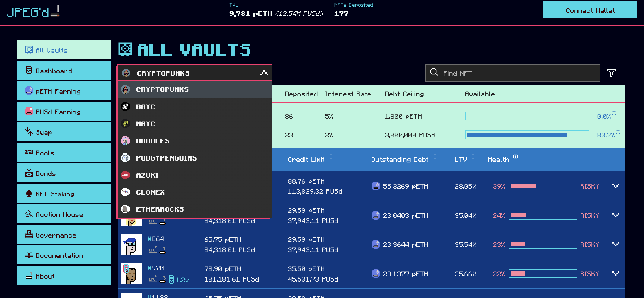Click the 1.2x boost icon on #970
644x298 pixels.
coord(171,279)
